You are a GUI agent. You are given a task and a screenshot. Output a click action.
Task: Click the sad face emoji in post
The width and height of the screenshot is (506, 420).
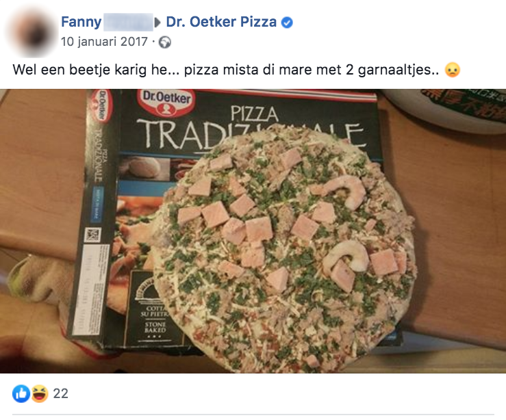tap(452, 70)
